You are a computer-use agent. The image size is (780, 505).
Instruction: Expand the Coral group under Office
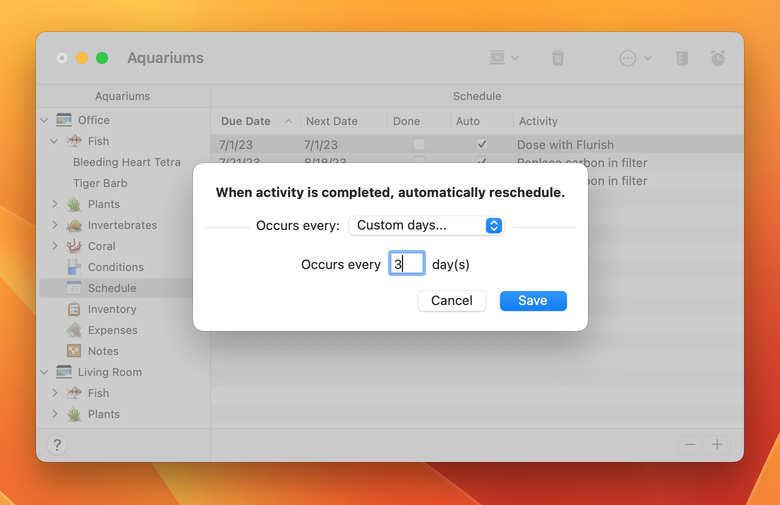point(55,246)
